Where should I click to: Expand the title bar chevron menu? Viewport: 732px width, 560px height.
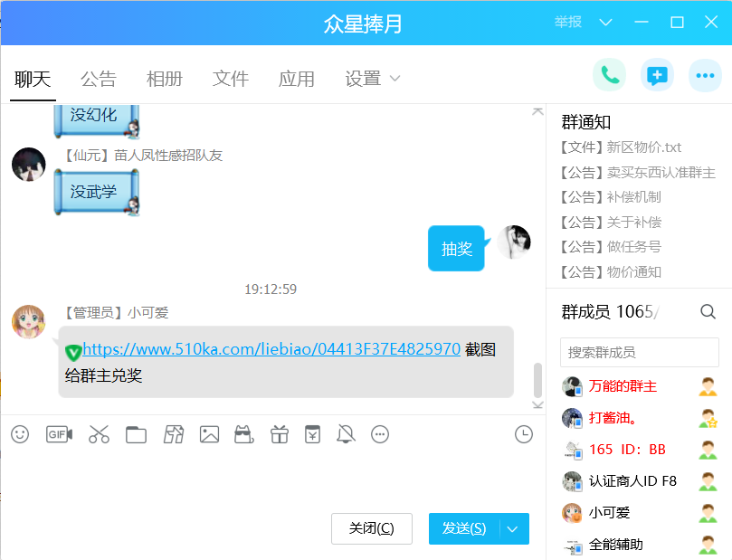point(606,23)
